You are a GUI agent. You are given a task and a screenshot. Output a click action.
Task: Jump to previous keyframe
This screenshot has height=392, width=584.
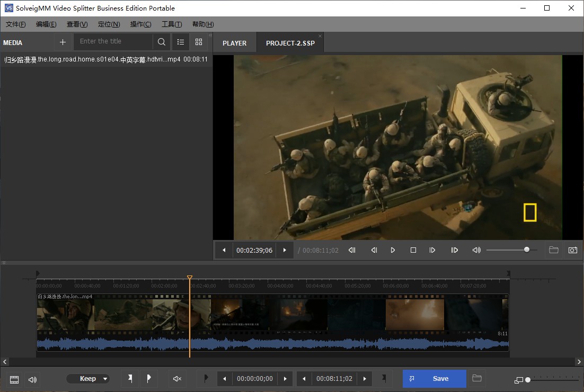pyautogui.click(x=352, y=250)
